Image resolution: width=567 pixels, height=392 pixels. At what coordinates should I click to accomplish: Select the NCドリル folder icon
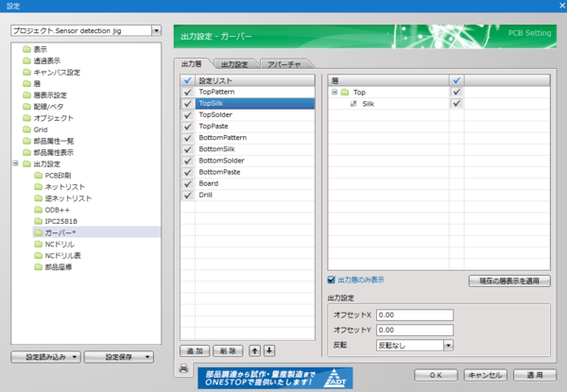pos(37,243)
